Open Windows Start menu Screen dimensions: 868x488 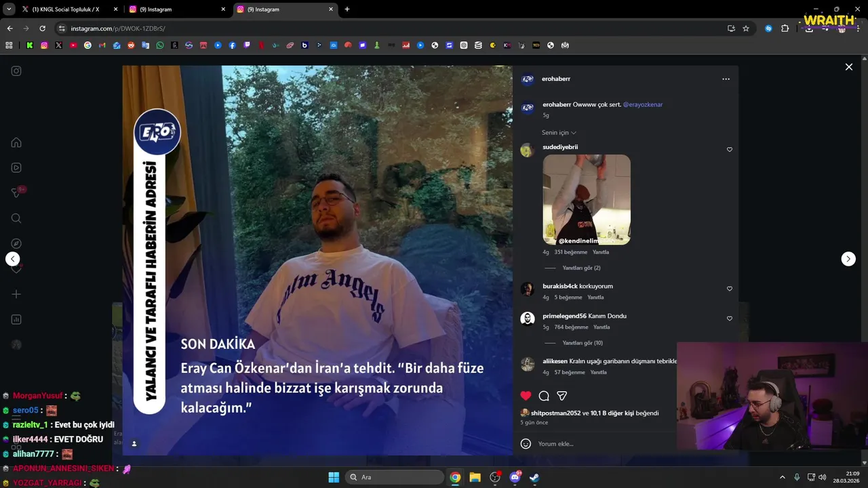point(334,477)
